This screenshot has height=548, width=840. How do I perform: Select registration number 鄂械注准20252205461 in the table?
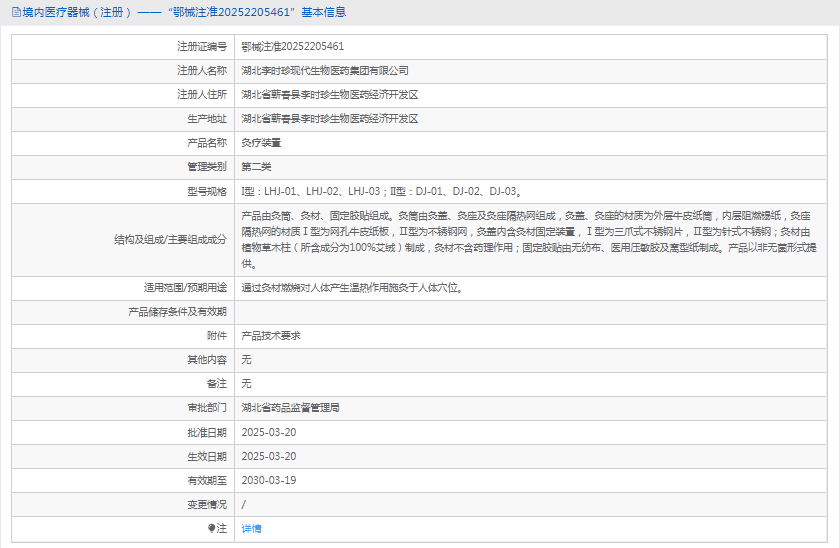[292, 47]
